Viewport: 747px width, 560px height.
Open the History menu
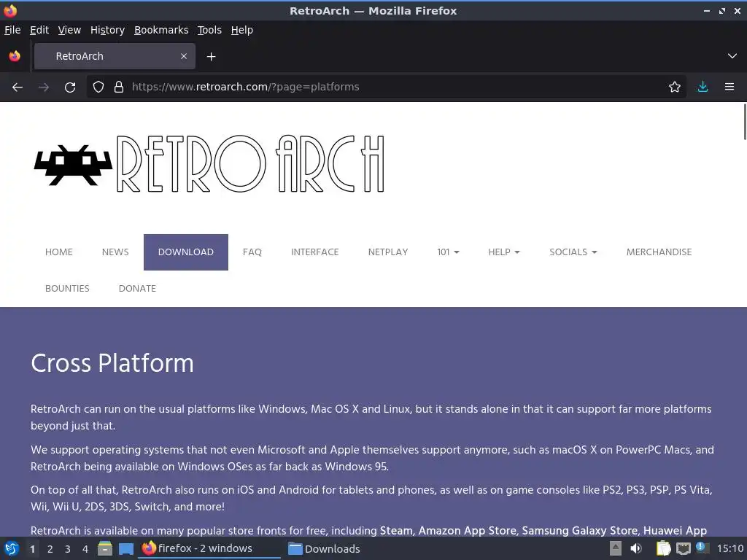pos(108,30)
